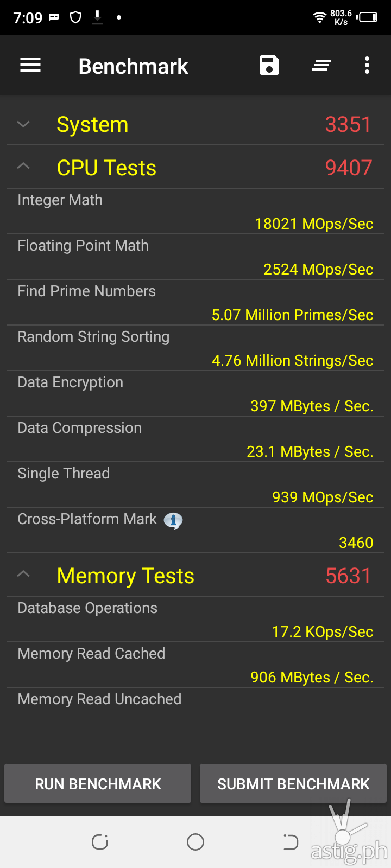
Task: Open the sort/filter lines icon
Action: point(321,66)
